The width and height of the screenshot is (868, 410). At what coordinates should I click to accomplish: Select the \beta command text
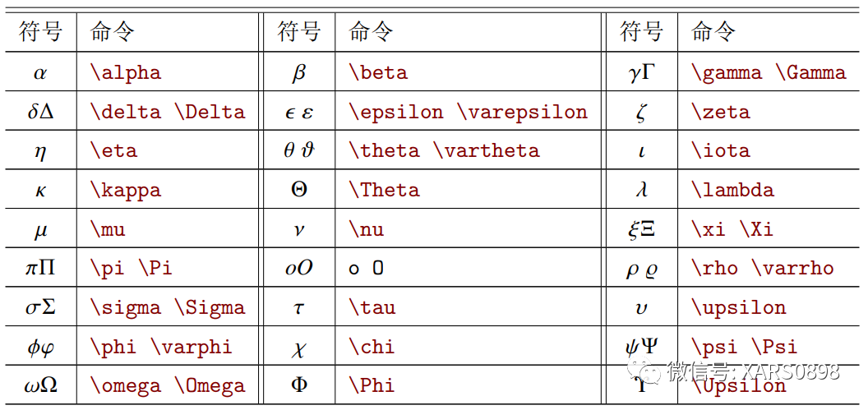378,72
